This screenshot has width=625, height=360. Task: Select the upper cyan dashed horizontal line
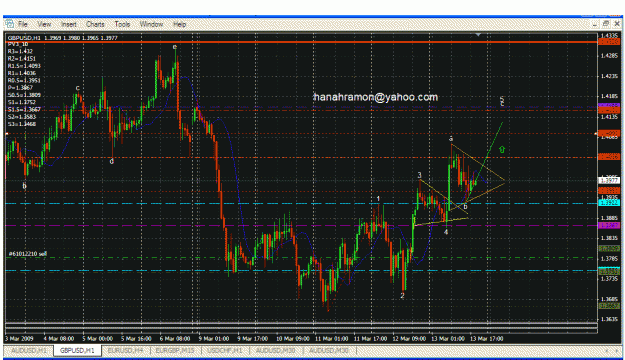click(301, 203)
